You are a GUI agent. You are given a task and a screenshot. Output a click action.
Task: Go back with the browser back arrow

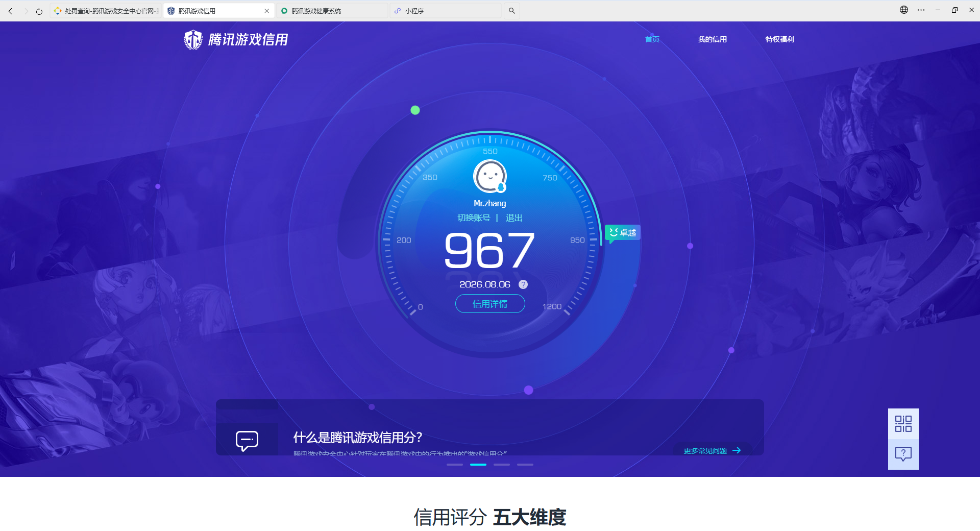point(10,11)
